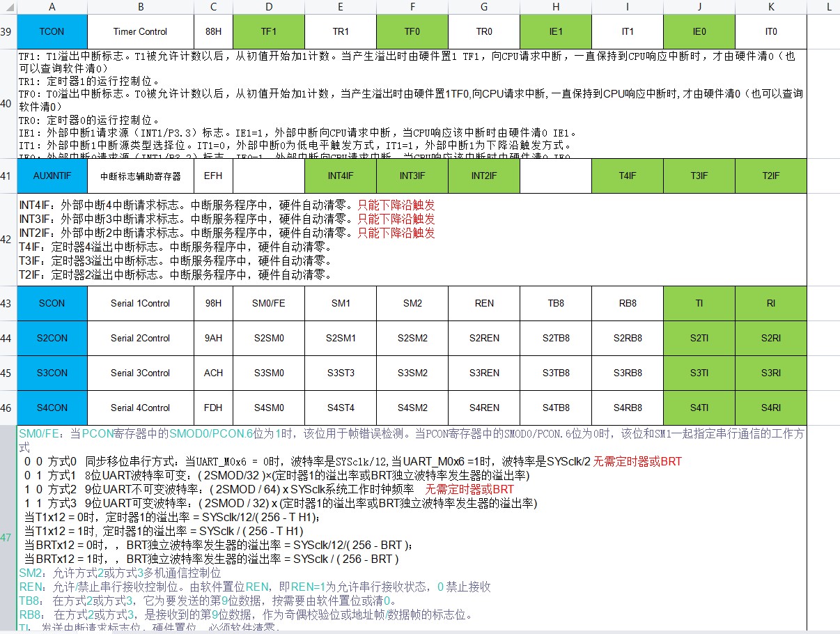Select the T2IF cell
The height and width of the screenshot is (634, 840).
coord(771,176)
